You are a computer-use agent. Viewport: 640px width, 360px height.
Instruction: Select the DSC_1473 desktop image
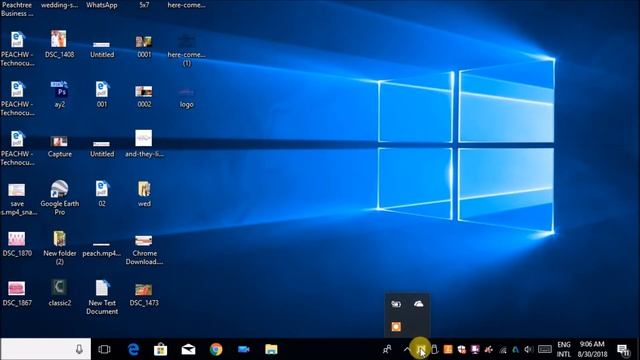click(x=144, y=295)
